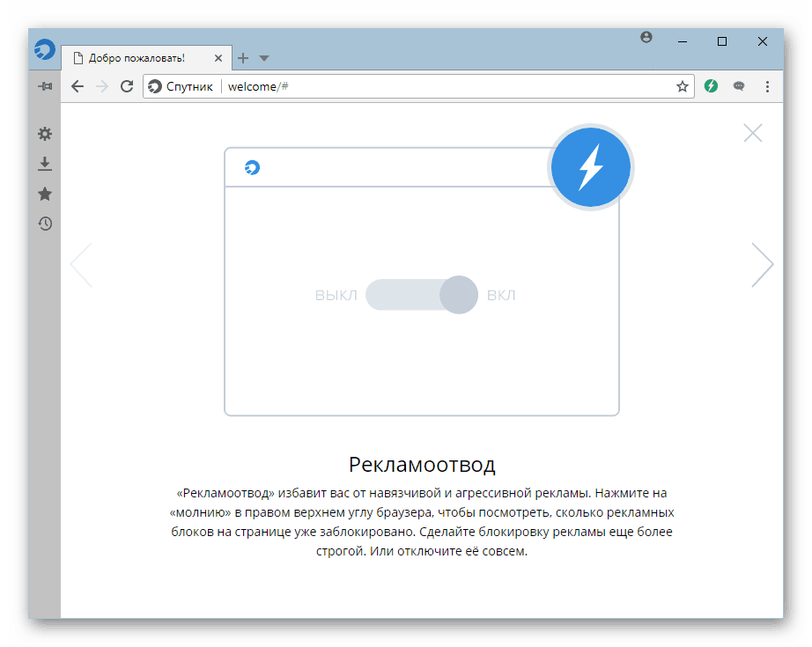Open a new tab with plus button
Viewport: 812px width, 647px height.
pos(243,58)
